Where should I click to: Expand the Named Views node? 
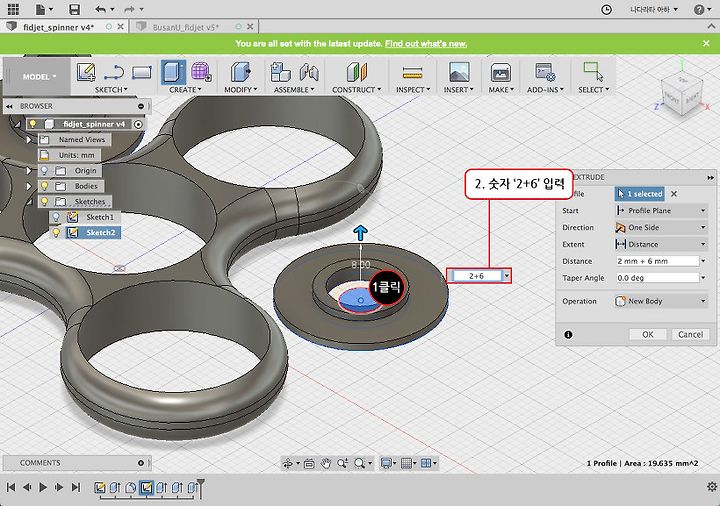click(29, 140)
